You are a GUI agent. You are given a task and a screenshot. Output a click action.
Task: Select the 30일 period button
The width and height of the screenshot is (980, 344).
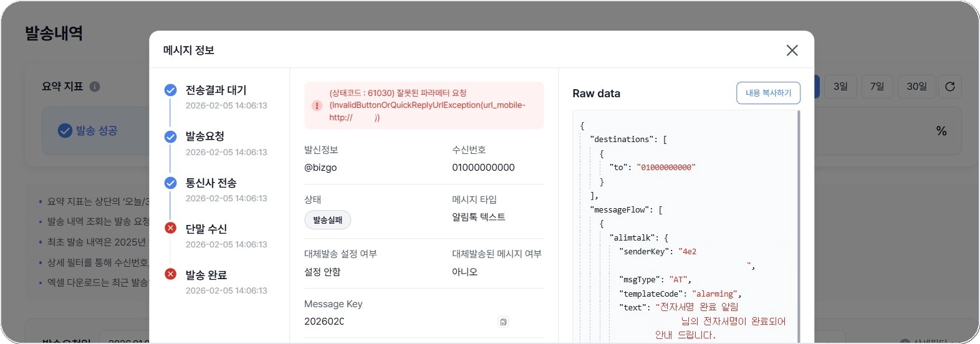tap(916, 87)
